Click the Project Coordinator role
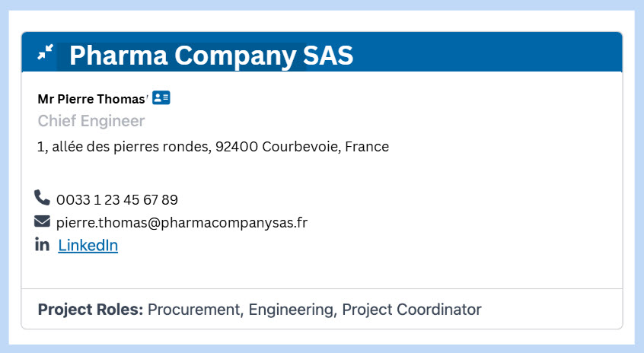Viewport: 644px width, 353px height. coord(411,310)
